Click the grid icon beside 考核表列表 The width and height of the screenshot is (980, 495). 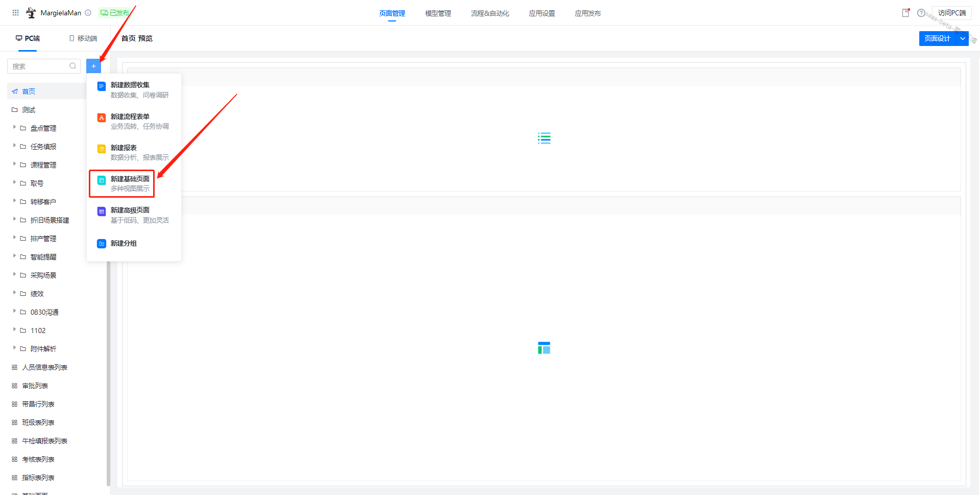tap(15, 459)
